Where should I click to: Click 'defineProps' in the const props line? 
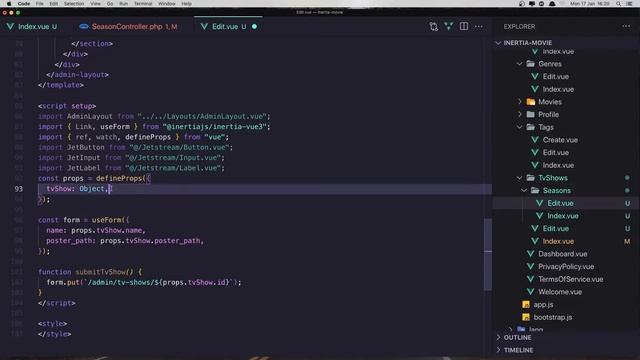point(119,178)
